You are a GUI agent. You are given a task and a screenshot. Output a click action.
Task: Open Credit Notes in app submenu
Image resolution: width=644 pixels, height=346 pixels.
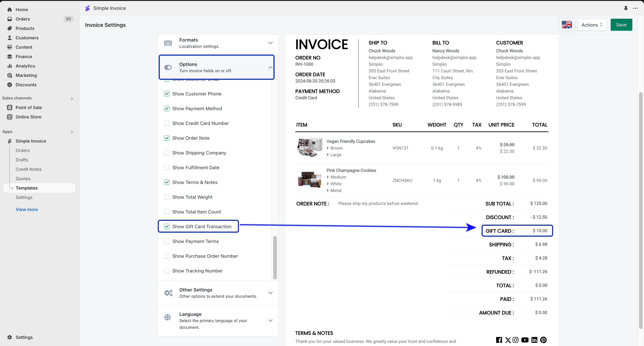pos(28,169)
